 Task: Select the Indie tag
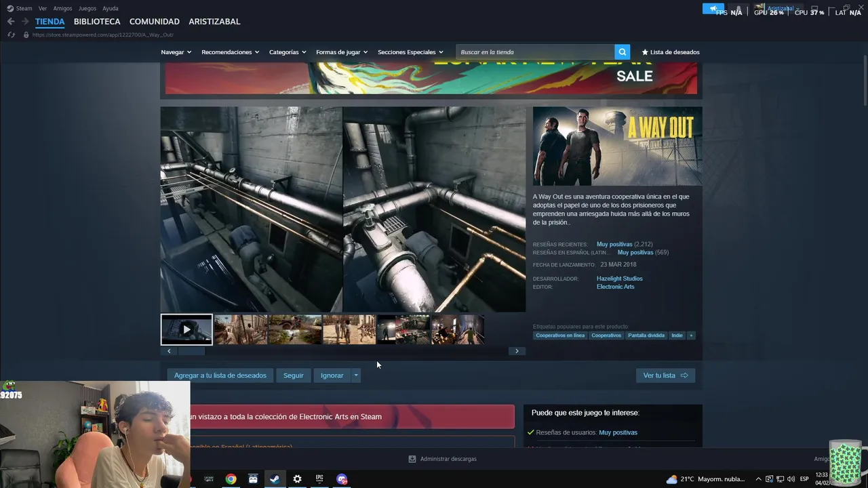(677, 335)
